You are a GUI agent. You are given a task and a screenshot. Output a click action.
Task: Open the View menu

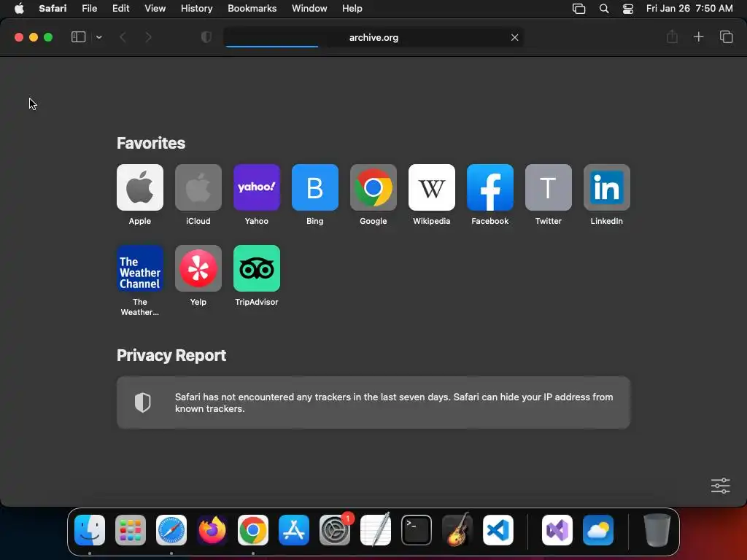155,9
